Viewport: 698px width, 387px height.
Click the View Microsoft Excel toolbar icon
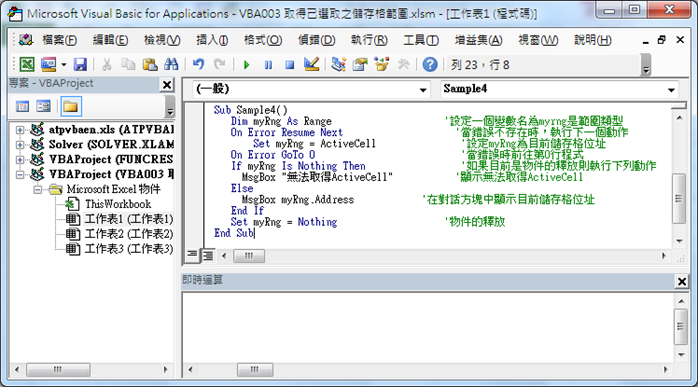click(27, 65)
